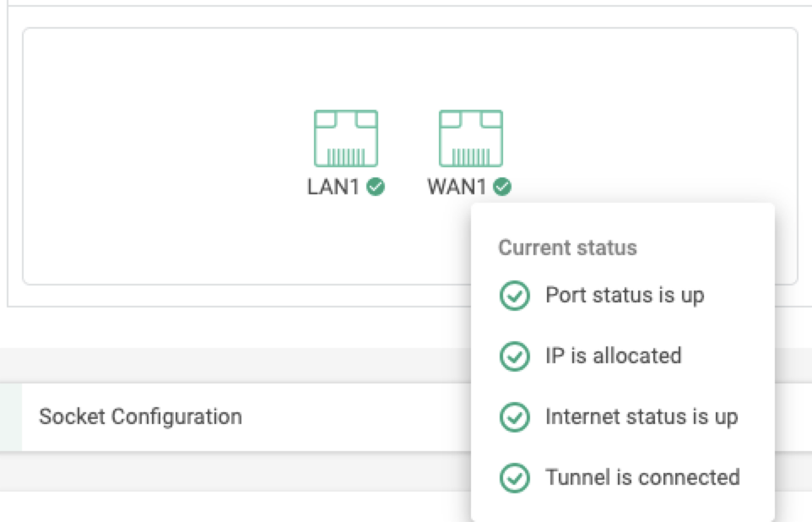The width and height of the screenshot is (812, 522).
Task: Click the check icon for Internet status
Action: (515, 416)
